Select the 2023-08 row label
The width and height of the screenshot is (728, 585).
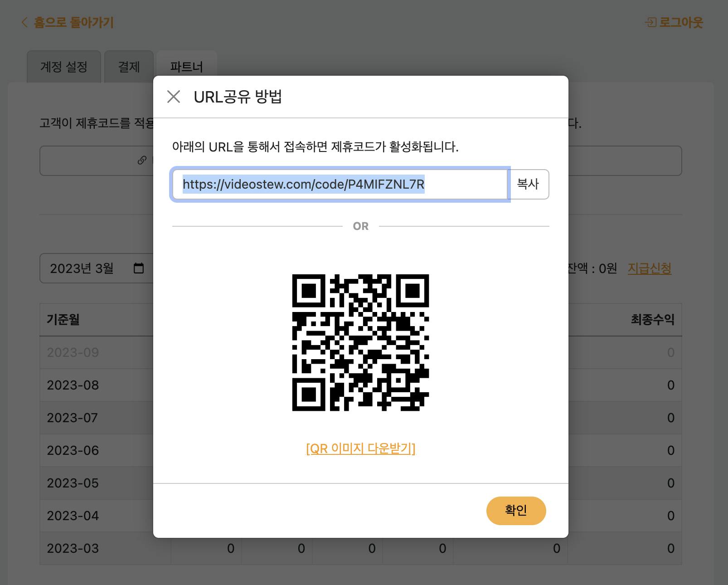pyautogui.click(x=73, y=385)
